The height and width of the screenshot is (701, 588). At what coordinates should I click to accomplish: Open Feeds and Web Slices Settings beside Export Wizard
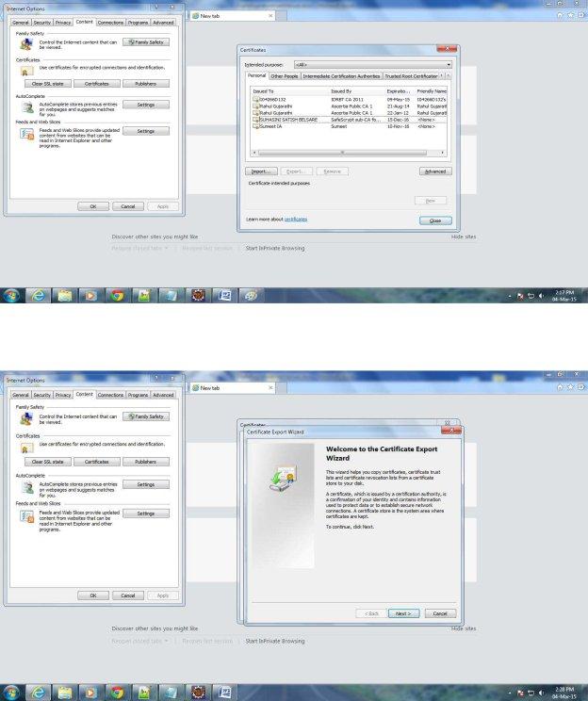coord(146,514)
